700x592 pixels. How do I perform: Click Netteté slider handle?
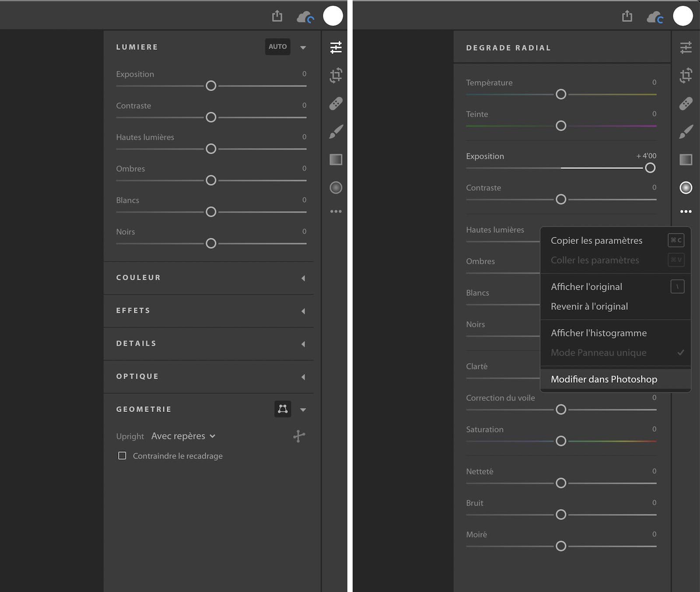coord(561,483)
